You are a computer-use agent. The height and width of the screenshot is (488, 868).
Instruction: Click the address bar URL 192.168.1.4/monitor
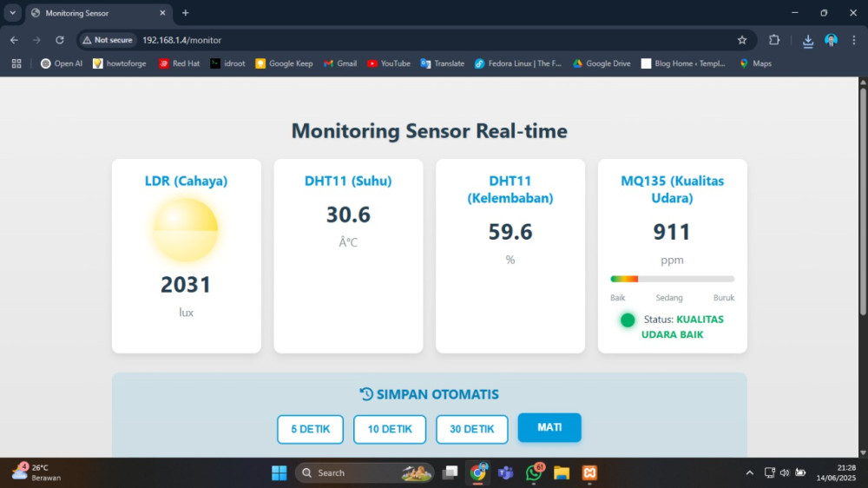click(181, 41)
